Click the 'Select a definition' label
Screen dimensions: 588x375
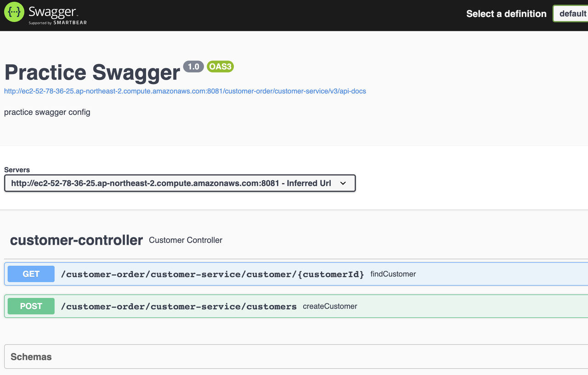[x=506, y=14]
